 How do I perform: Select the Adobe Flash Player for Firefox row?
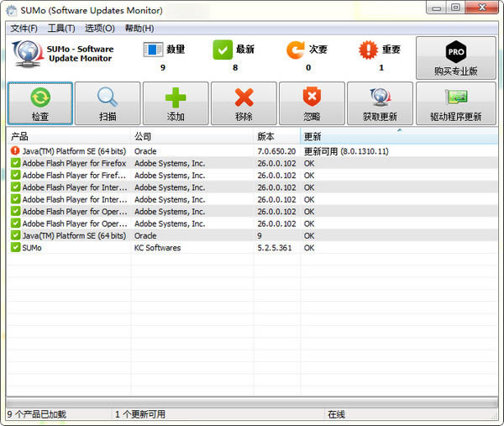click(252, 163)
